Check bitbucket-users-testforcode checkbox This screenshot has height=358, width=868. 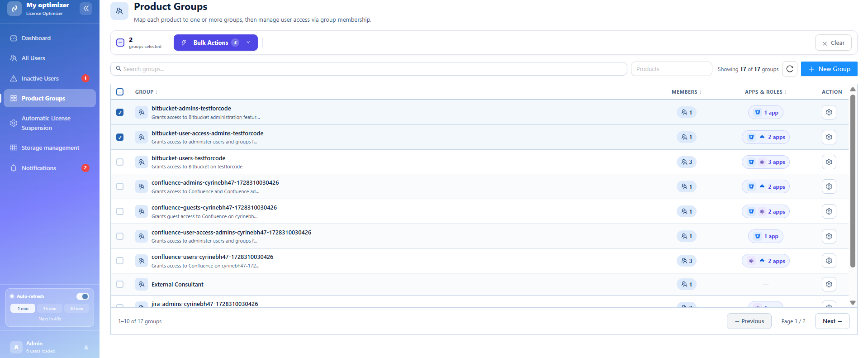[x=120, y=162]
